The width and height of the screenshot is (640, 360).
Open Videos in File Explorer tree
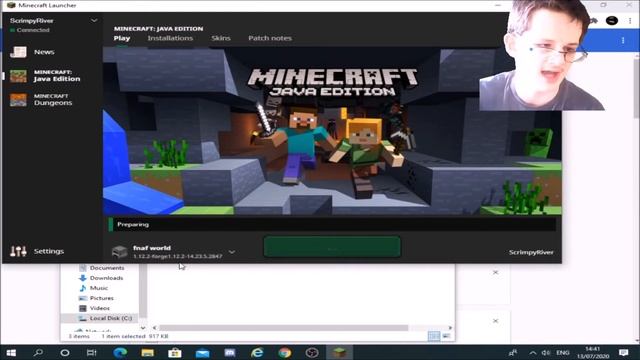click(x=100, y=308)
